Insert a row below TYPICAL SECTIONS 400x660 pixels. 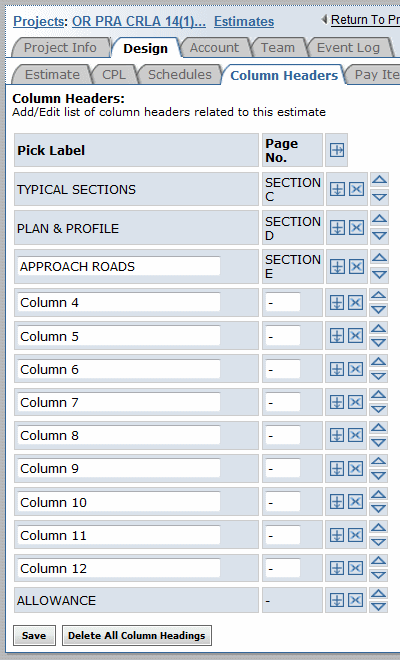(x=337, y=189)
